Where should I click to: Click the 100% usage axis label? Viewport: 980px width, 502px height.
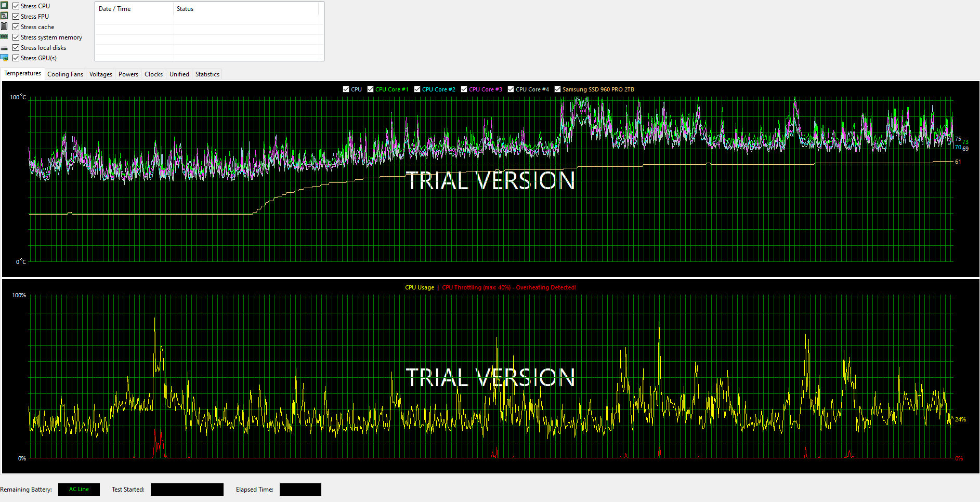click(x=19, y=295)
